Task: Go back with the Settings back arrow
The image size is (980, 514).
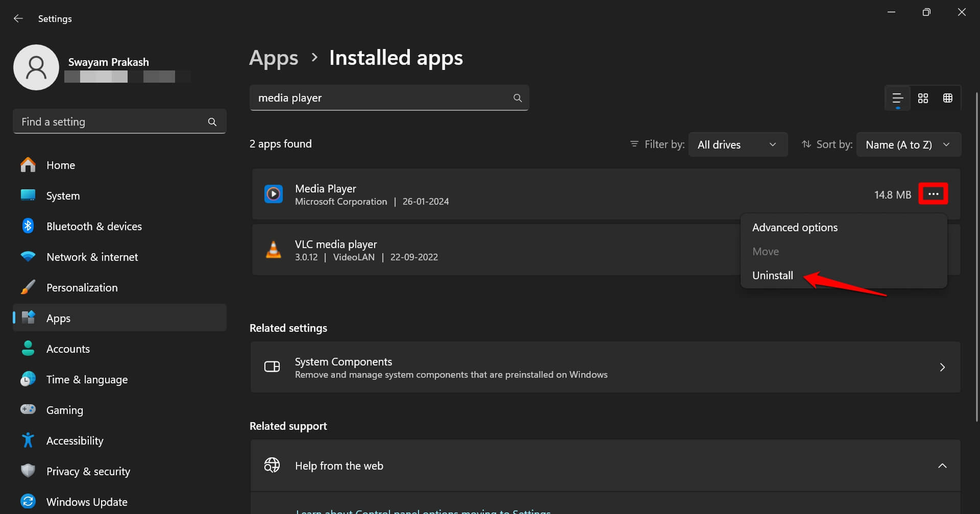Action: (18, 18)
